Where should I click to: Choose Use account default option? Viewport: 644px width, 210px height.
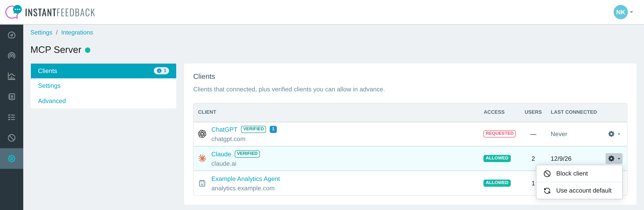pyautogui.click(x=579, y=191)
